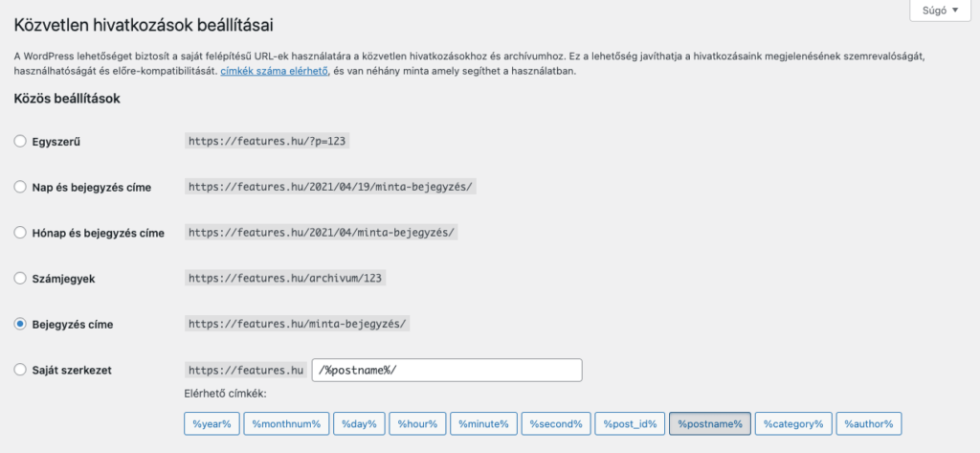Select the Számjegyek radio button

point(20,279)
